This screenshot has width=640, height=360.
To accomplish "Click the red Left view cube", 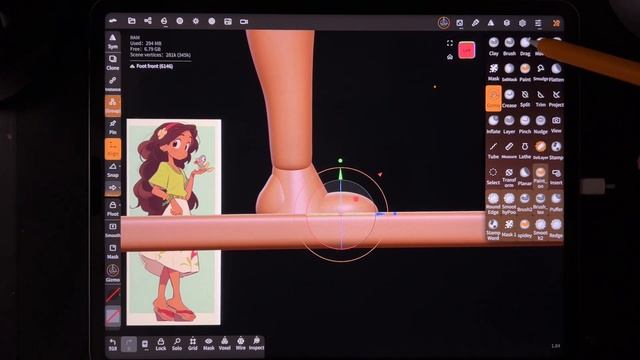I will tap(467, 50).
